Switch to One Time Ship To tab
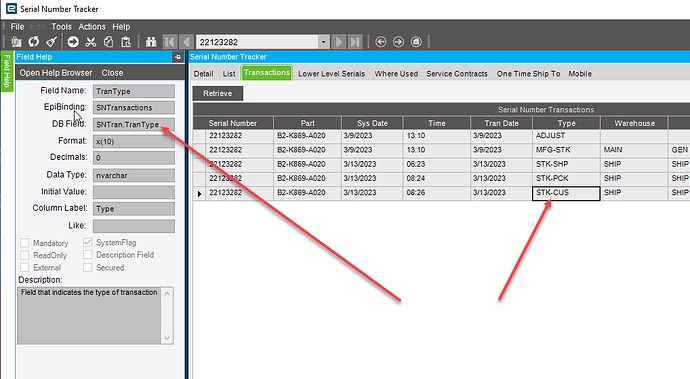Screen dimensions: 690x379 tap(528, 74)
